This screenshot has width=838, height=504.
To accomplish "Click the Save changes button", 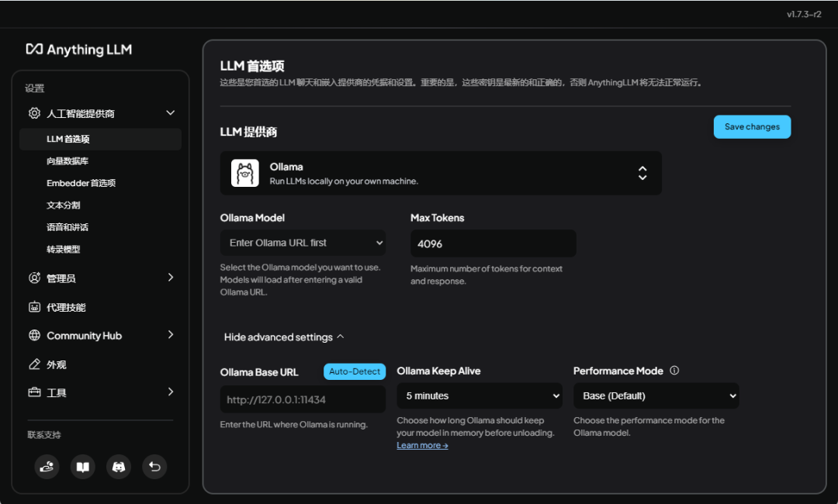I will (x=752, y=126).
